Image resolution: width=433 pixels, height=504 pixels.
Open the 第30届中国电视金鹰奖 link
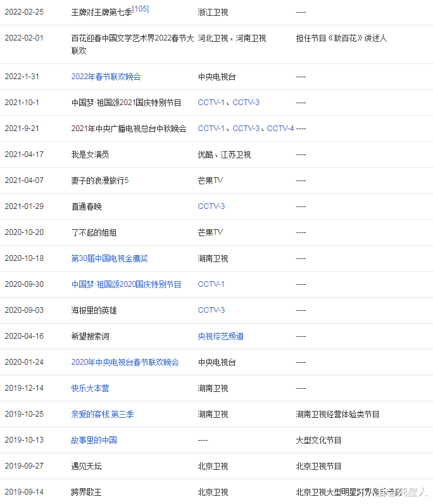pyautogui.click(x=110, y=258)
